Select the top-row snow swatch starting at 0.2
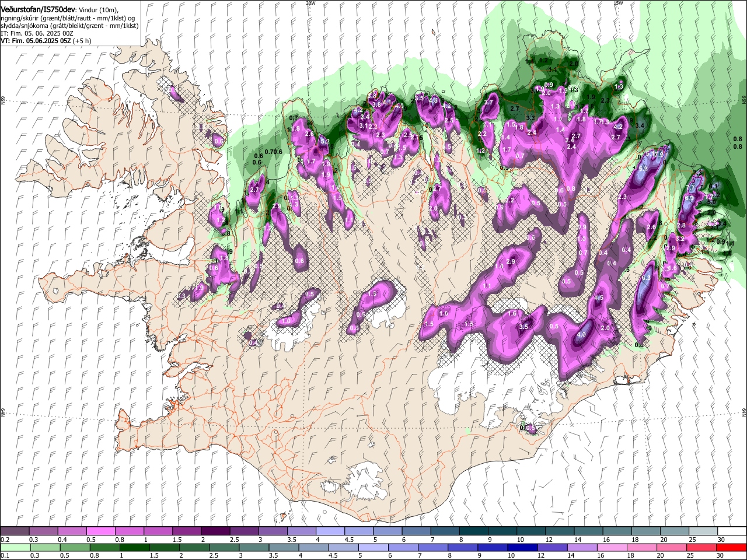The width and height of the screenshot is (747, 560). tap(15, 531)
